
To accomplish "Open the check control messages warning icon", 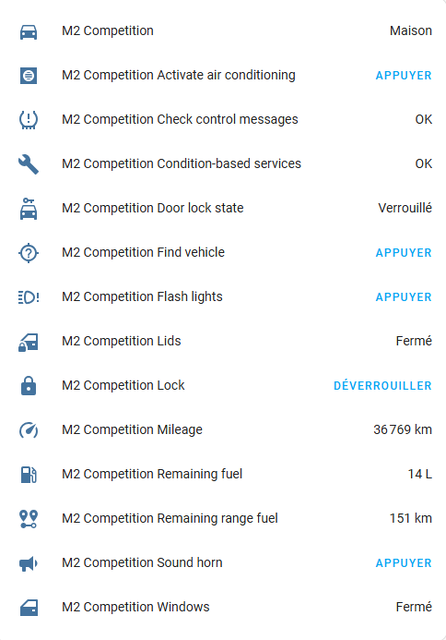I will click(x=29, y=120).
